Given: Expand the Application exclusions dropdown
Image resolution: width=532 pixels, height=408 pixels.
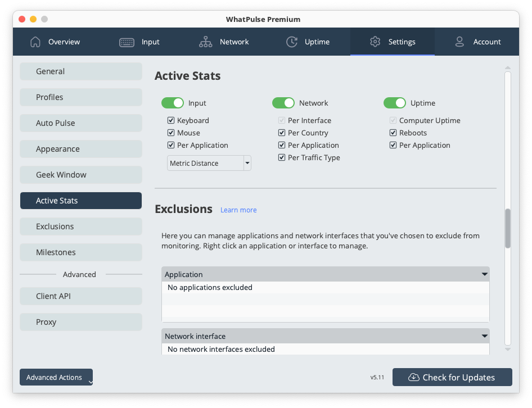Looking at the screenshot, I should (484, 274).
